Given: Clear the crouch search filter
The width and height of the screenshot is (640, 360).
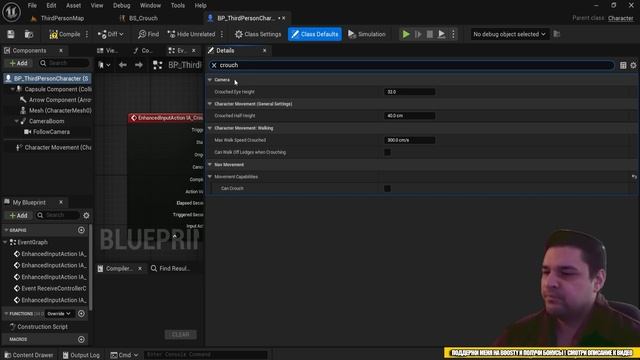Looking at the screenshot, I should 214,65.
